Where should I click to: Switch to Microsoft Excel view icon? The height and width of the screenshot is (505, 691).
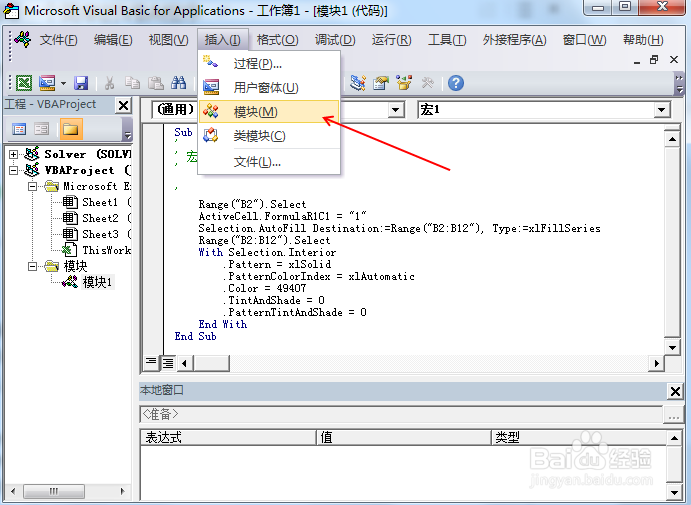(24, 83)
